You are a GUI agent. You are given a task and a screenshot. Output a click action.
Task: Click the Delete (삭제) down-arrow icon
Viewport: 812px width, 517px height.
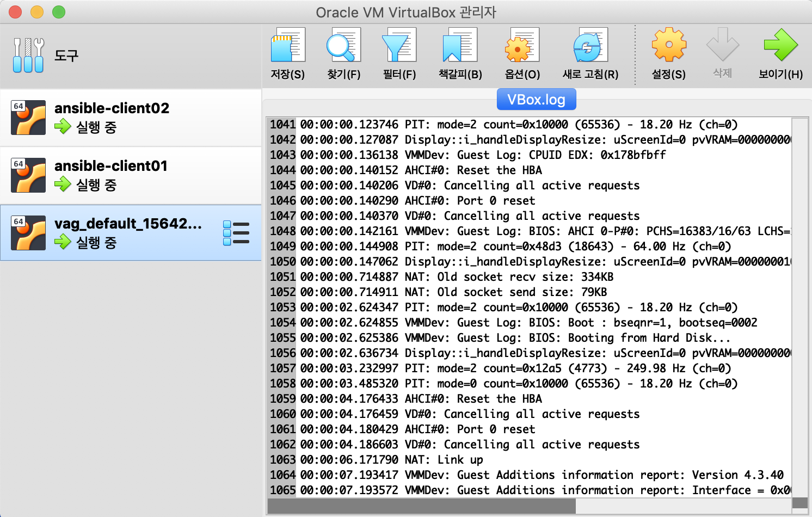click(x=723, y=45)
